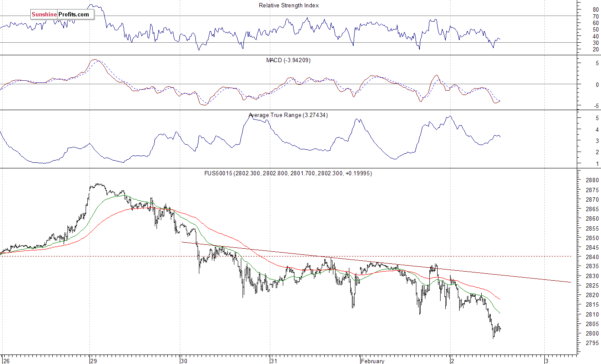This screenshot has height=364, width=601.
Task: Click the 3 date axis label
Action: (x=547, y=361)
